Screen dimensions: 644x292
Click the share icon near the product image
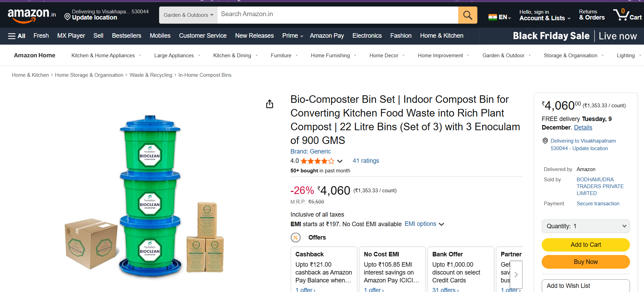click(270, 104)
